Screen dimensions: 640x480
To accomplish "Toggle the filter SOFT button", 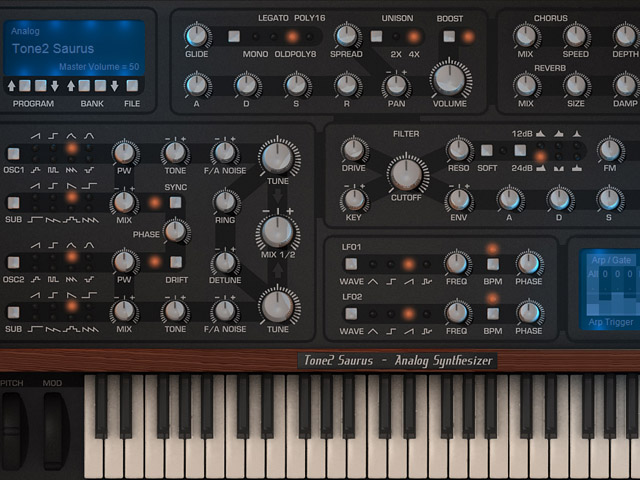I will point(487,151).
